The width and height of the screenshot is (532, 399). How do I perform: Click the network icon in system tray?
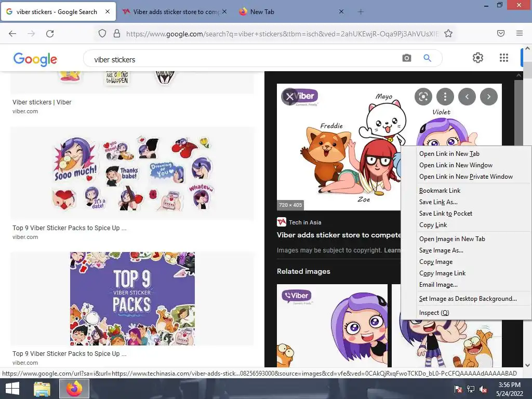pos(471,389)
